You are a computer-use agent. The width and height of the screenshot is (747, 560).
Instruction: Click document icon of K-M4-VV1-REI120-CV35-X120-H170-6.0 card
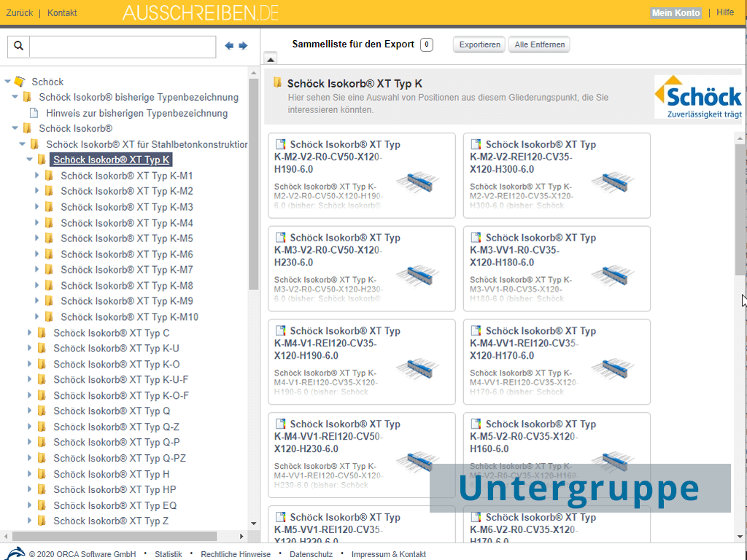tap(476, 330)
